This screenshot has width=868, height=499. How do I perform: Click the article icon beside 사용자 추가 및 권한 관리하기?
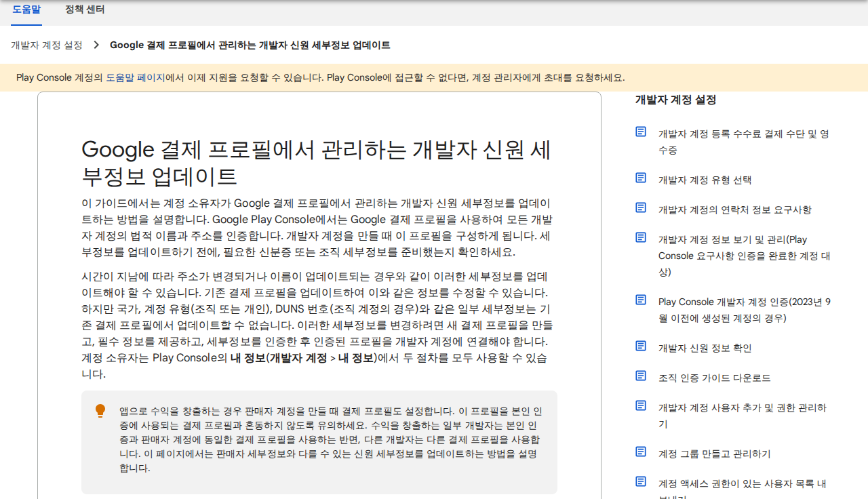tap(641, 405)
